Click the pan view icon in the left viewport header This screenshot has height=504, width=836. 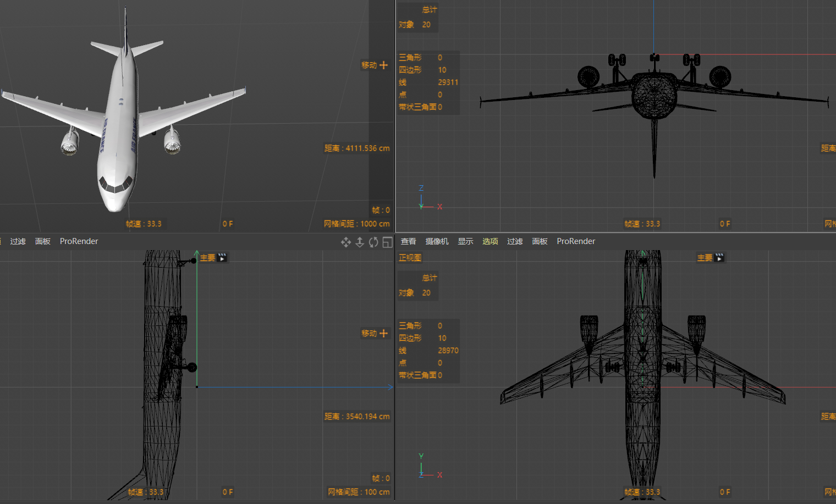[x=346, y=242]
